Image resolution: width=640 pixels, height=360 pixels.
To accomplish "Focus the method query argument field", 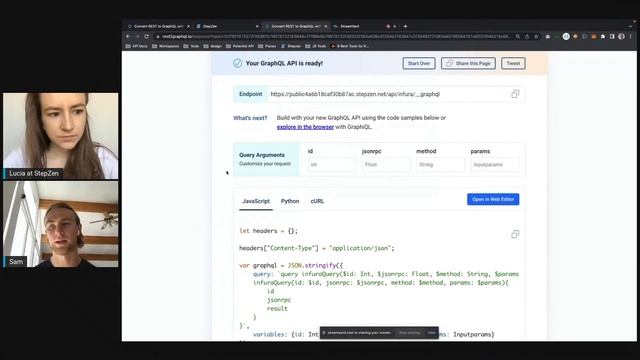I will pos(440,164).
